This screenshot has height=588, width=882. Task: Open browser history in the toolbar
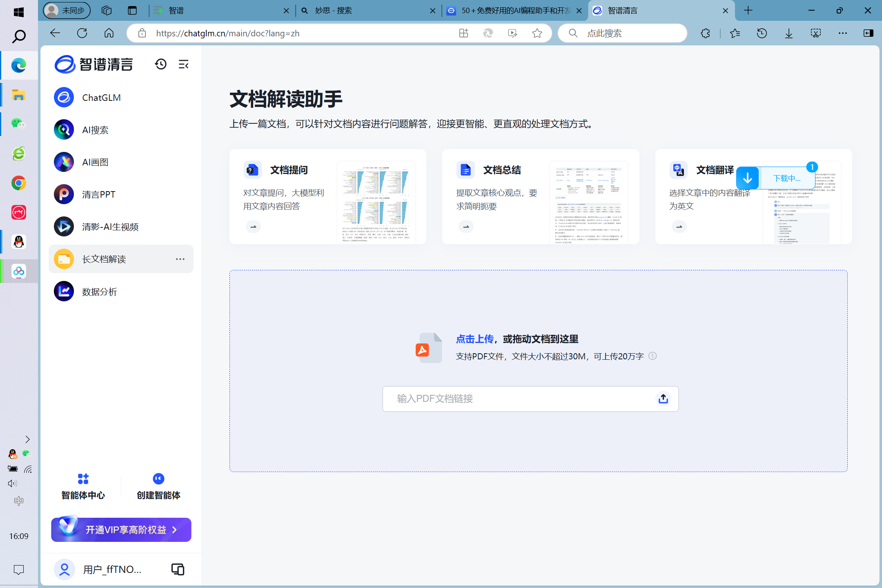tap(762, 33)
